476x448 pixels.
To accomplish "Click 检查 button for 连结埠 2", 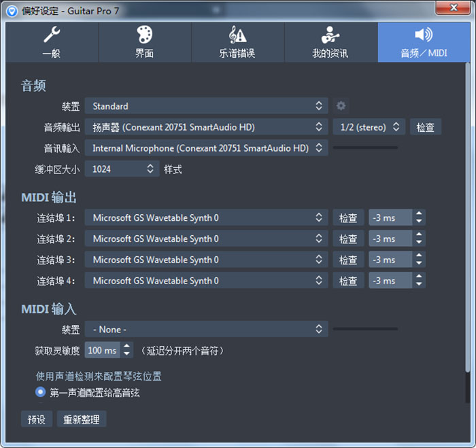I will click(x=348, y=238).
